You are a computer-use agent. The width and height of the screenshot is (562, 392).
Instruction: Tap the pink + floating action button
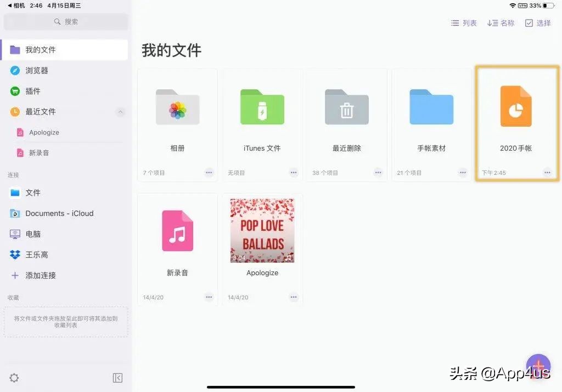pyautogui.click(x=538, y=367)
